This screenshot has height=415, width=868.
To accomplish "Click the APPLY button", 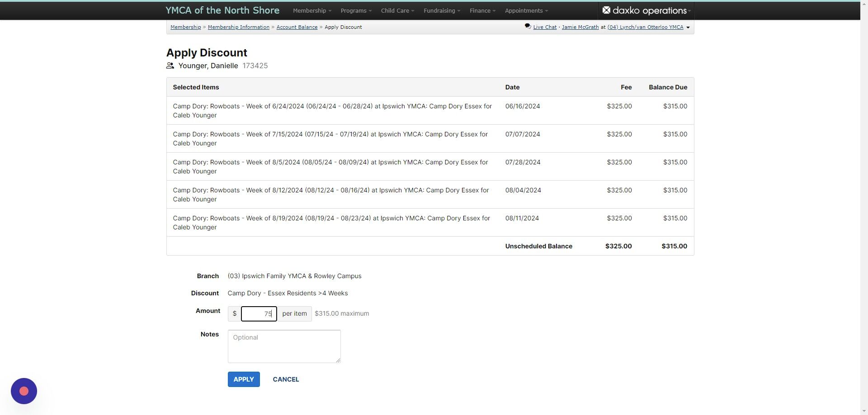I will click(244, 379).
